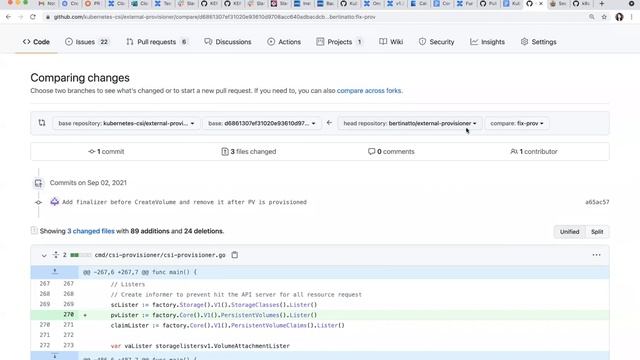Click the browser back arrow
Viewport: 640px width, 360px height.
coord(9,17)
